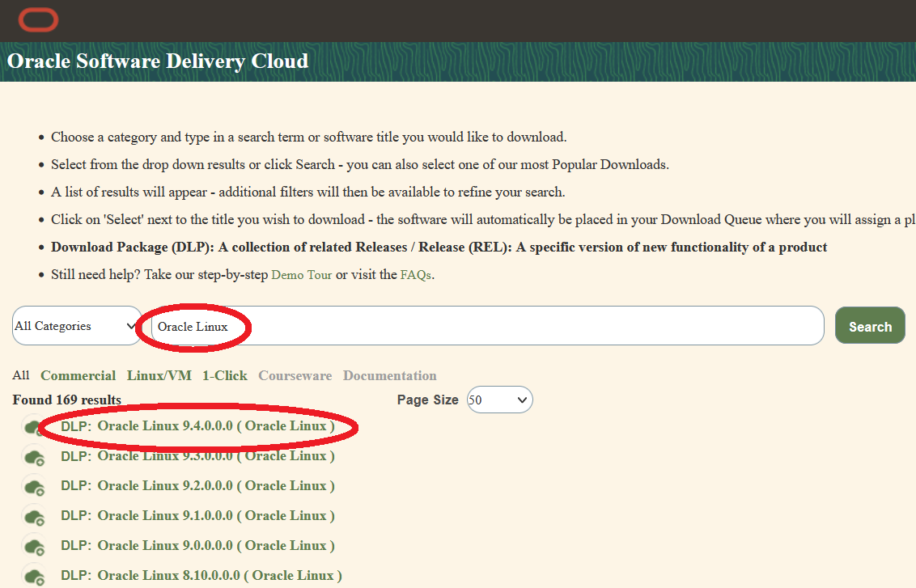Click cloud download icon for Oracle Linux 9.0.0.0.0
This screenshot has width=916, height=588.
tap(34, 546)
